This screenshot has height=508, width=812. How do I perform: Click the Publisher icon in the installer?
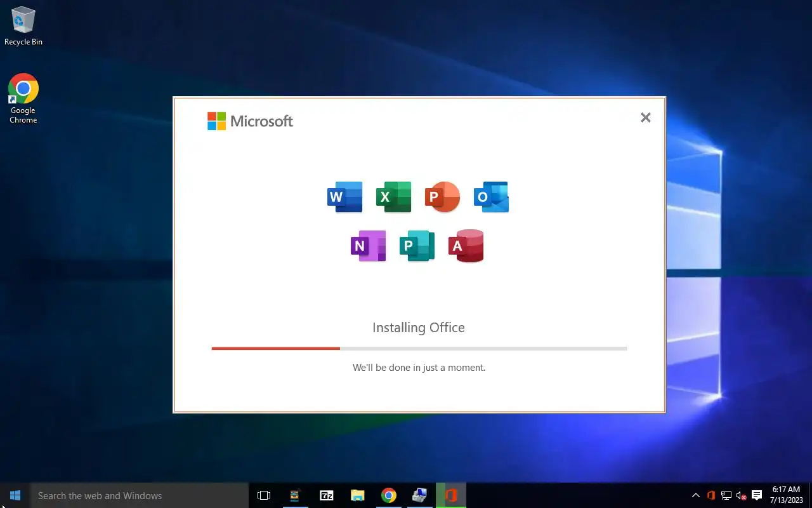(x=417, y=246)
